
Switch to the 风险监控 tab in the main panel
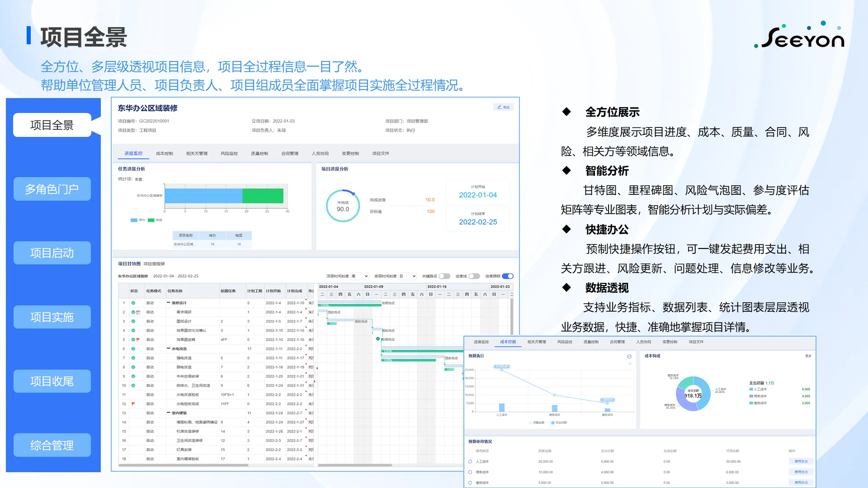[x=229, y=154]
